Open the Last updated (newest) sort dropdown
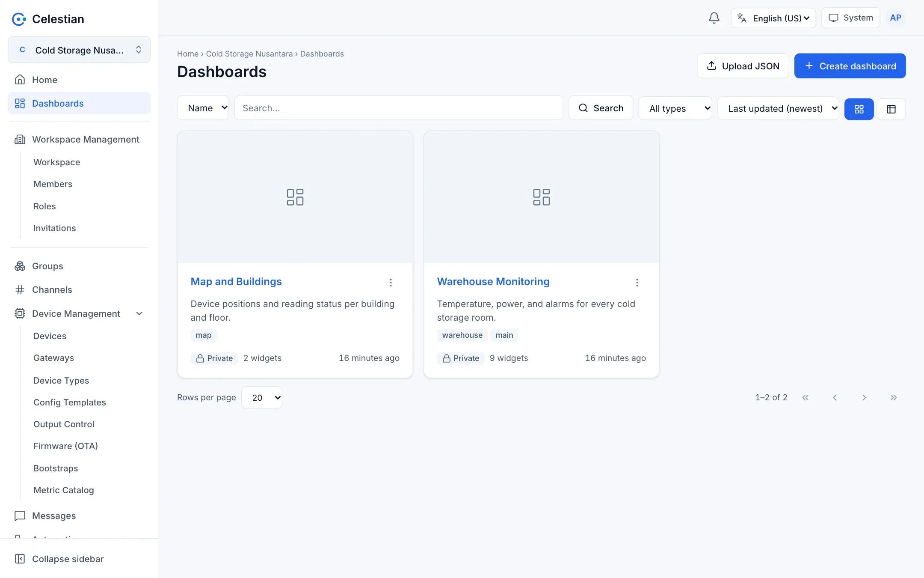Viewport: 924px width, 578px height. [778, 109]
